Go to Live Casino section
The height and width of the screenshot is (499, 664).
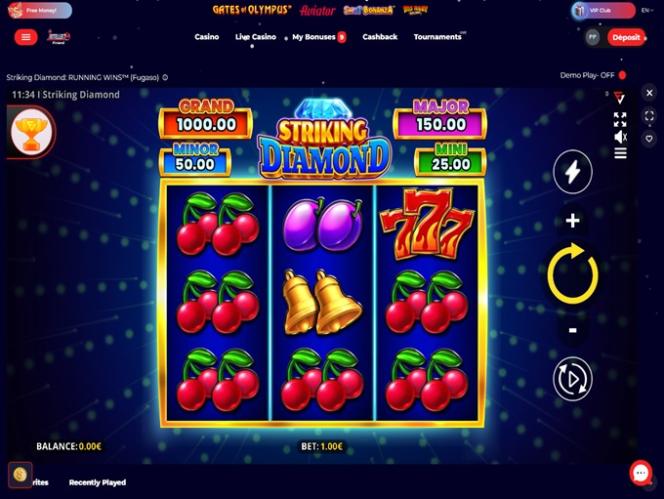(x=256, y=37)
